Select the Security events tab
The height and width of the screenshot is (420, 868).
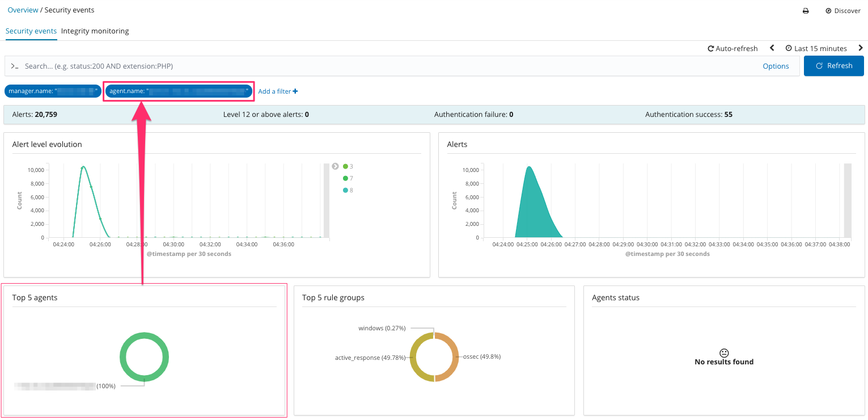click(31, 31)
